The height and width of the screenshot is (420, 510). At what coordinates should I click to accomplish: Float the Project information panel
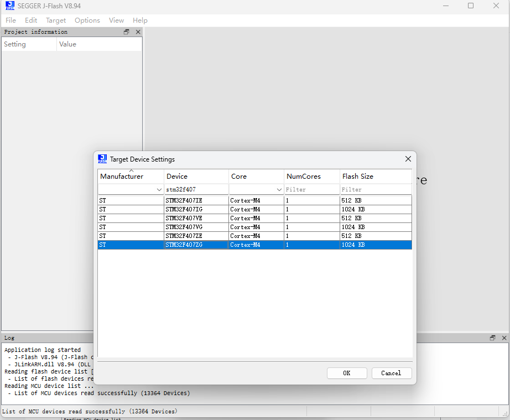coord(127,32)
